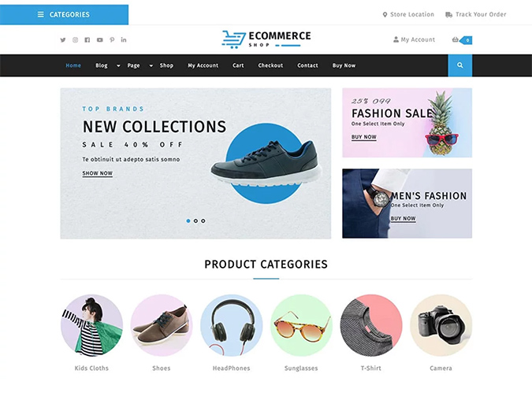Click Show Now on the hero banner
The image size is (532, 400).
[98, 173]
